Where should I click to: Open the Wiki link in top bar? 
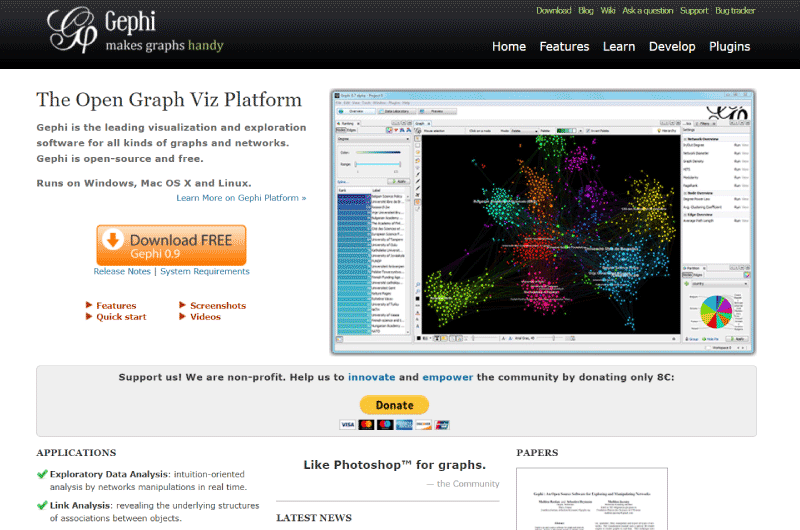click(608, 11)
